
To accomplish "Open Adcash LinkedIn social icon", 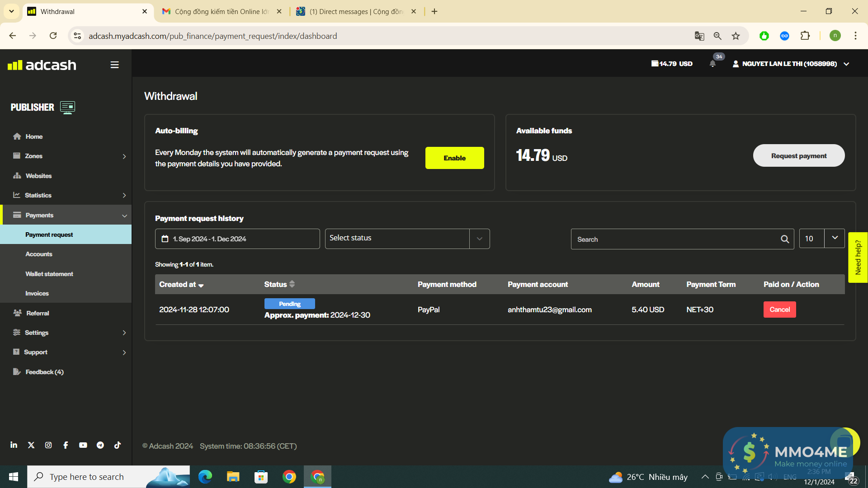I will (14, 445).
